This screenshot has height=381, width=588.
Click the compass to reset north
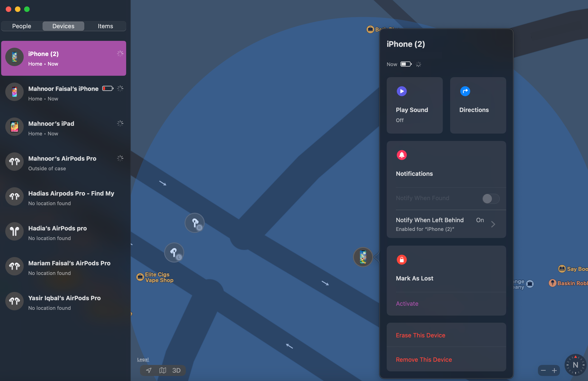pos(575,365)
